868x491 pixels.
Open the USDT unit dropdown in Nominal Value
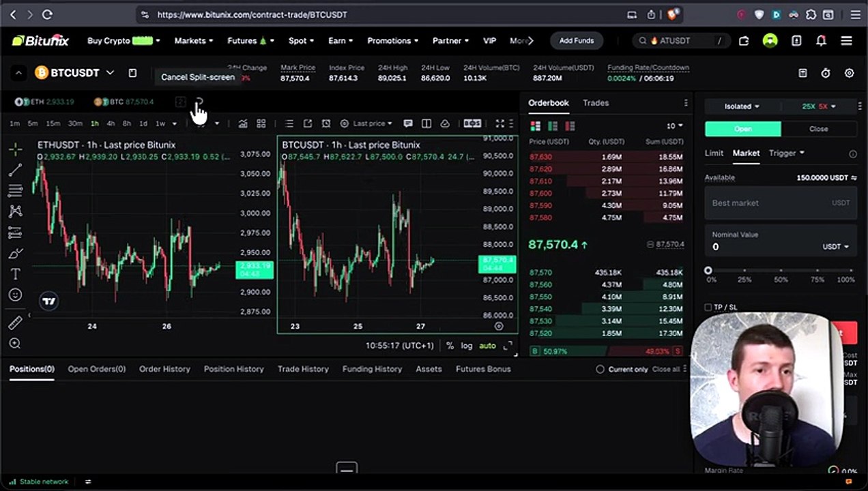(x=835, y=247)
